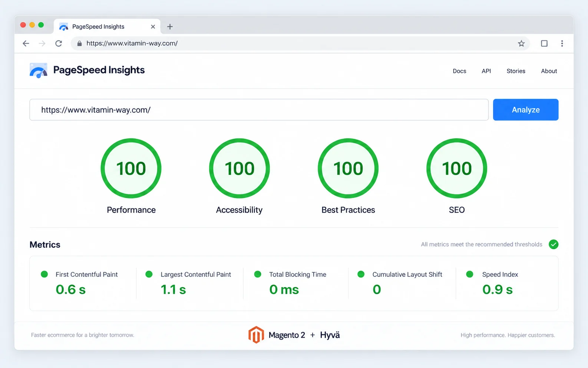The image size is (588, 368).
Task: Select the PageSpeed Insights browser tab
Action: click(x=107, y=27)
